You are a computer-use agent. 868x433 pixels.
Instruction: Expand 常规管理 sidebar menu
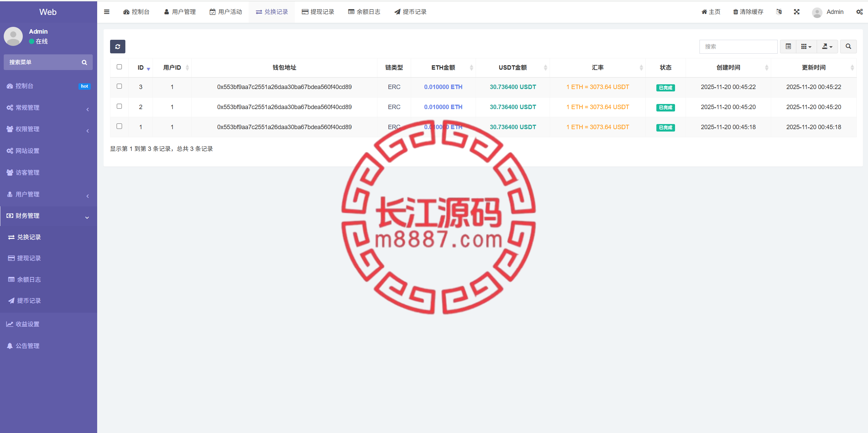point(49,108)
